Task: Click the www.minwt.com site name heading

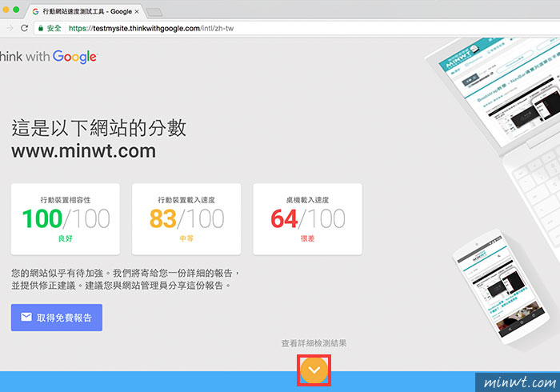Action: pos(83,151)
